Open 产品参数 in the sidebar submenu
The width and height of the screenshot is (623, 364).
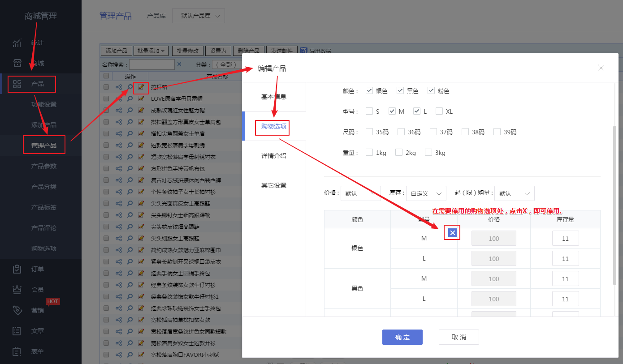(x=44, y=166)
